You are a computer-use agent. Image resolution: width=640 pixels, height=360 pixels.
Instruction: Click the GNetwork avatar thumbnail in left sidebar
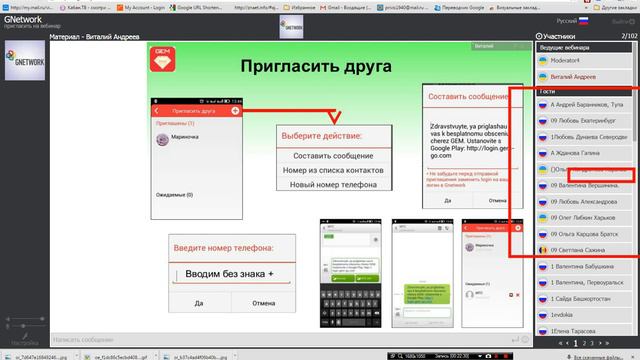click(x=25, y=60)
